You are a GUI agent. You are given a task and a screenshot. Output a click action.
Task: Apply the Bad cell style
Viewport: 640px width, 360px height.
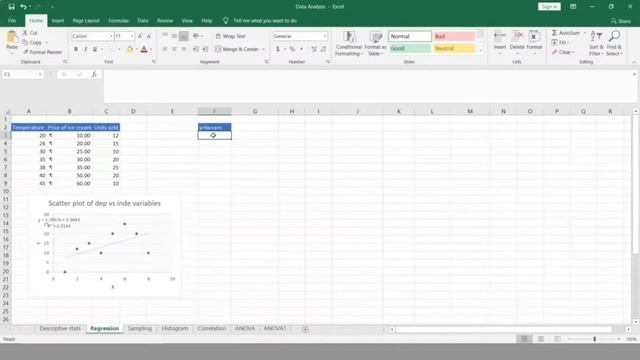point(454,36)
